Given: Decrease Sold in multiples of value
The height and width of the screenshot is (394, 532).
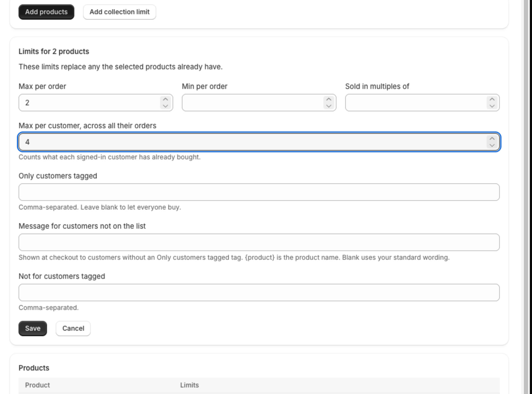Looking at the screenshot, I should coord(492,106).
